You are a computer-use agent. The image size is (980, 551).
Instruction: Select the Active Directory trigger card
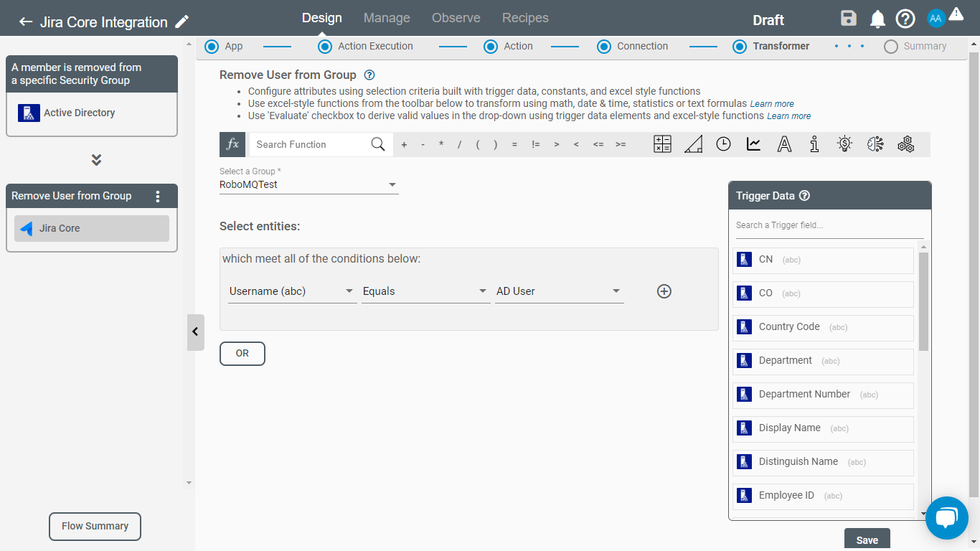(92, 113)
